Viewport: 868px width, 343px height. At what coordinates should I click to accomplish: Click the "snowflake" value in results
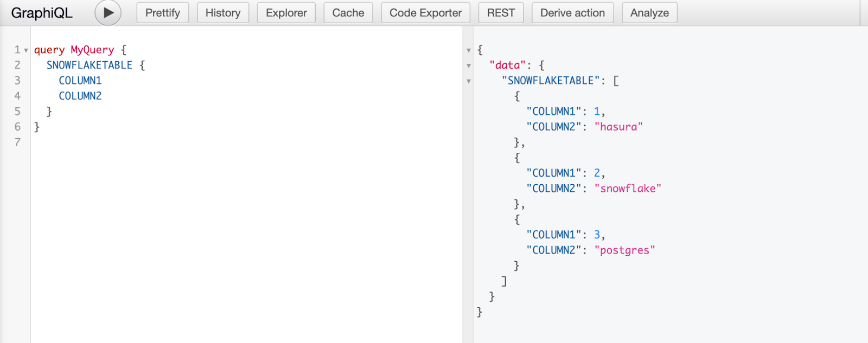pos(628,189)
